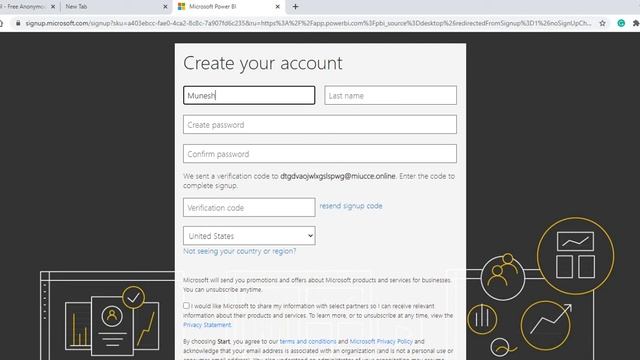The width and height of the screenshot is (640, 360).
Task: Click the 'Create your account' heading
Action: click(x=263, y=63)
